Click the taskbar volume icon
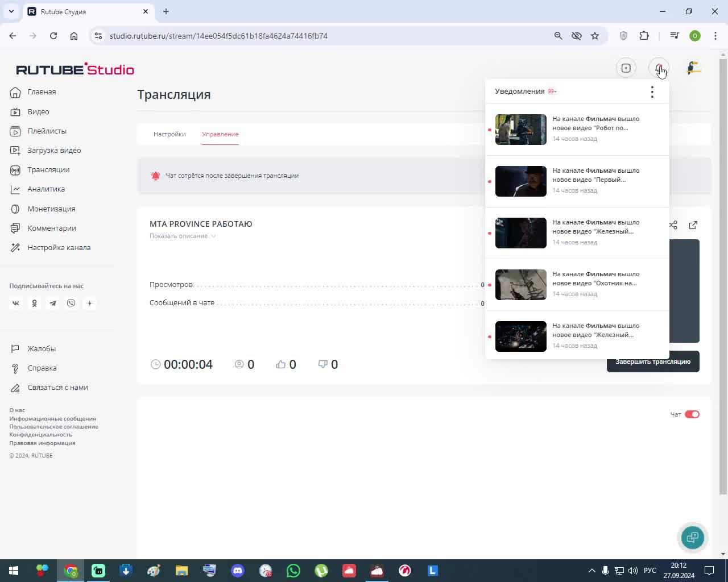728x582 pixels. tap(632, 571)
